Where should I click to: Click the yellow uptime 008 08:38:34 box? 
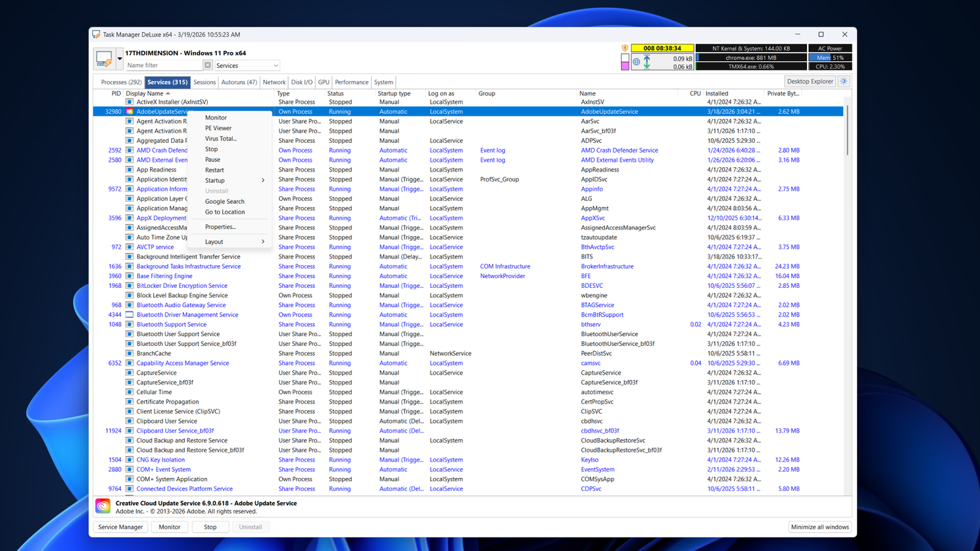(662, 48)
